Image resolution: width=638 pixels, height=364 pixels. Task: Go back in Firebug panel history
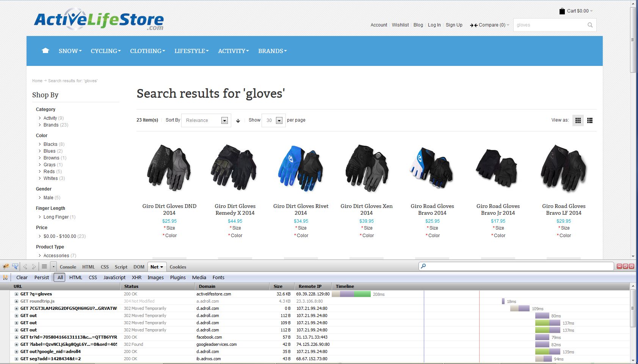(x=25, y=267)
